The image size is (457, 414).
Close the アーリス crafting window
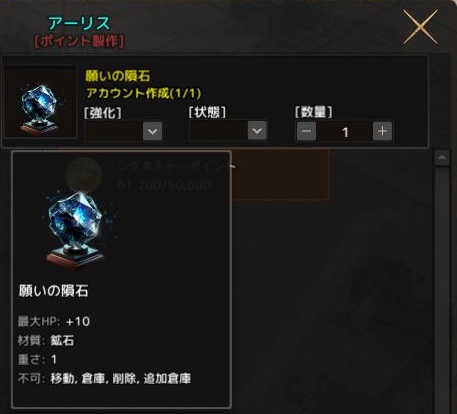coord(420,27)
